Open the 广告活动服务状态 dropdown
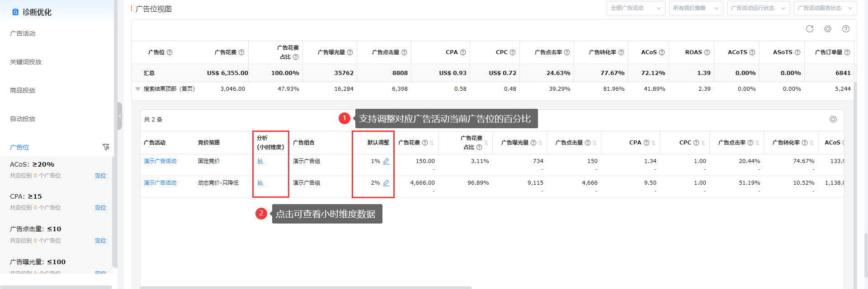 tap(825, 8)
